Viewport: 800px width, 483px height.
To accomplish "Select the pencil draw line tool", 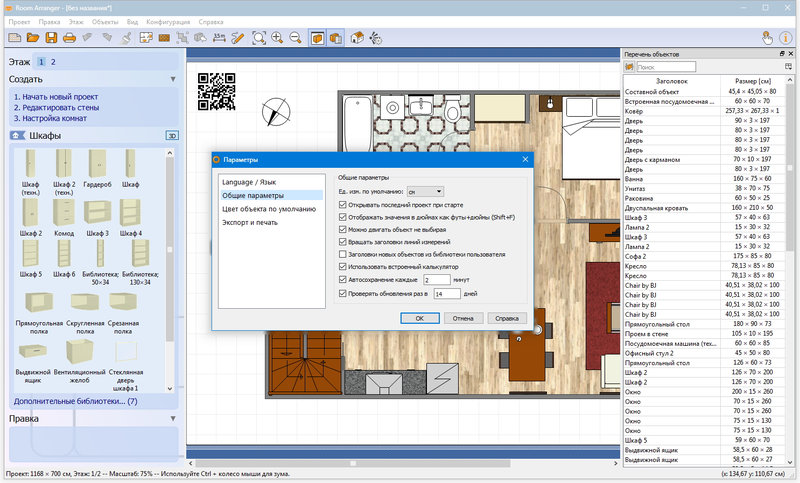I will coord(238,38).
